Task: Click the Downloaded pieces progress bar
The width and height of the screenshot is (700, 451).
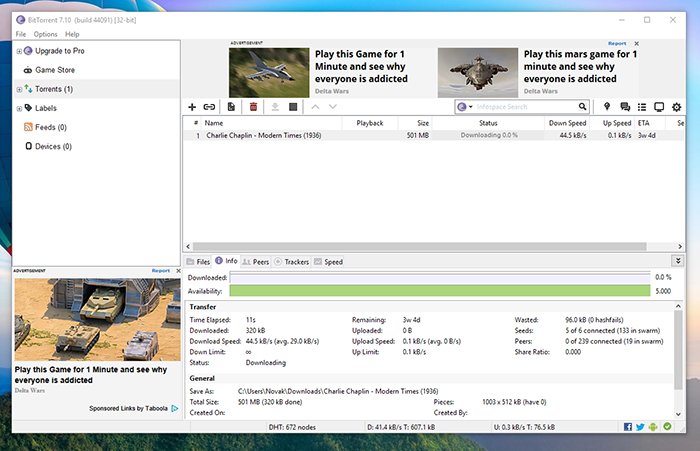Action: [440, 277]
